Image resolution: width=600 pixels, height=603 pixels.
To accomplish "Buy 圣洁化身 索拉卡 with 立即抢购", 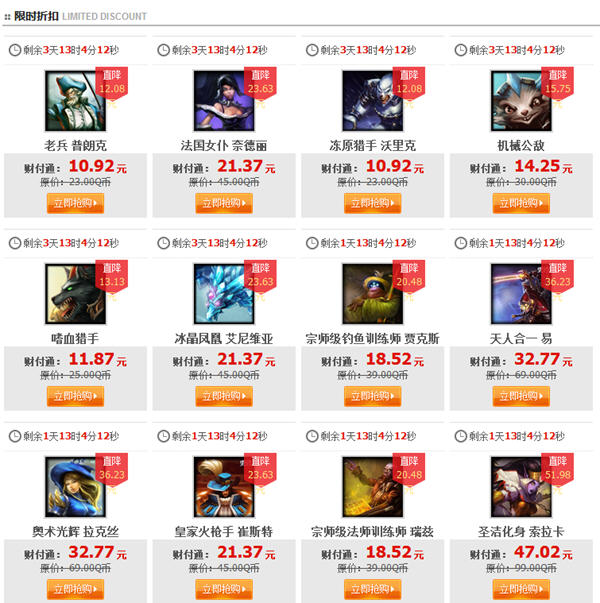I will pyautogui.click(x=521, y=589).
